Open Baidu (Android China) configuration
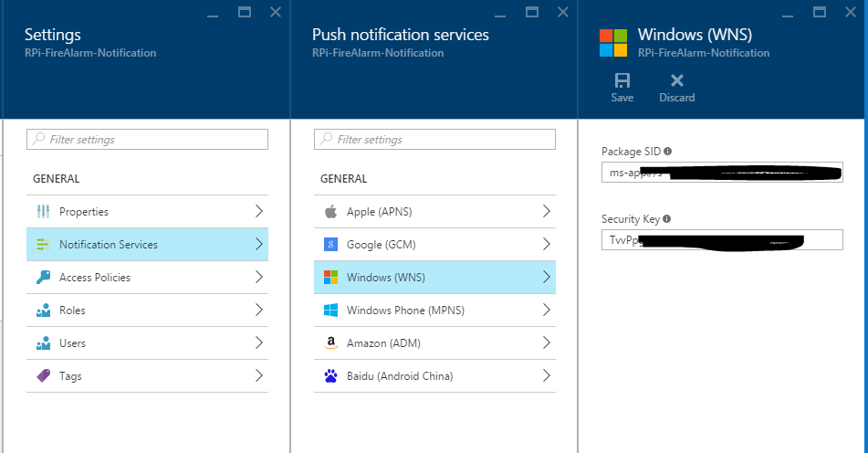This screenshot has height=453, width=868. (434, 376)
